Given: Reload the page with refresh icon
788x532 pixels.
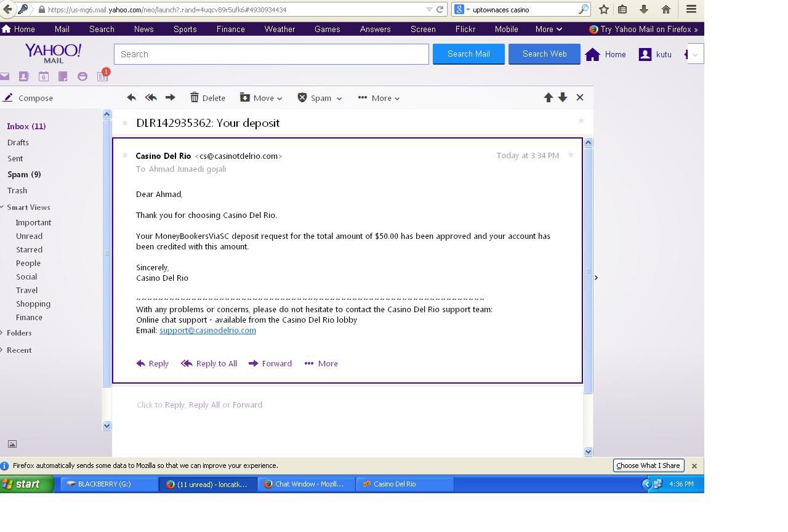Looking at the screenshot, I should (440, 9).
